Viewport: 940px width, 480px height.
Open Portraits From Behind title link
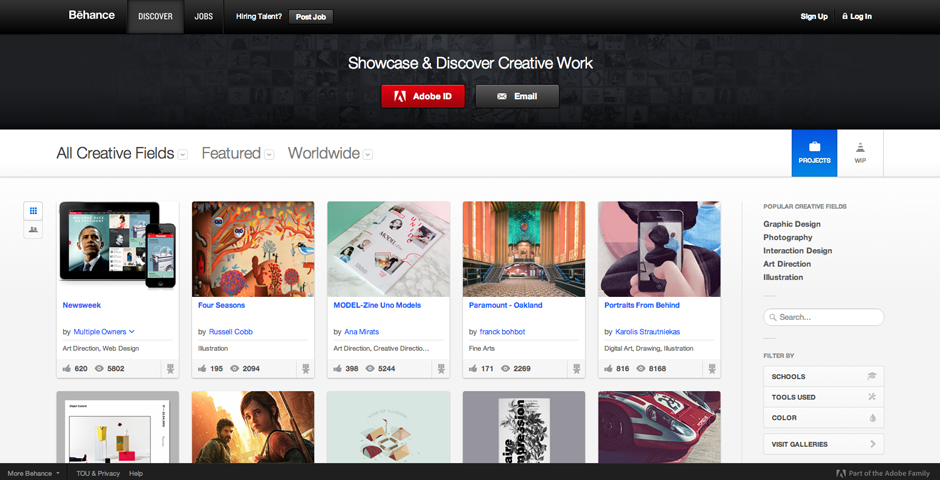click(x=642, y=305)
